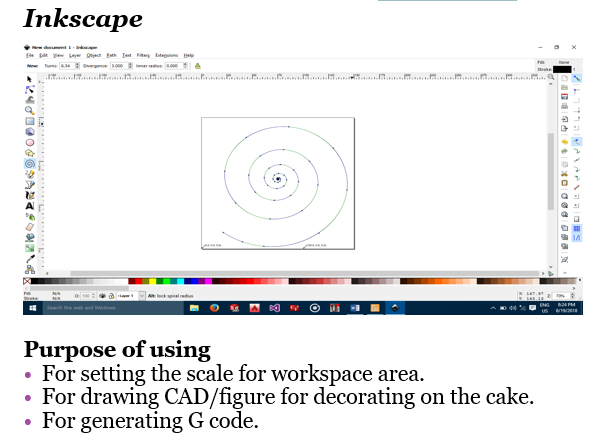Viewport: 610px width, 444px height.
Task: Select the Star and polygon tool
Action: coord(30,153)
